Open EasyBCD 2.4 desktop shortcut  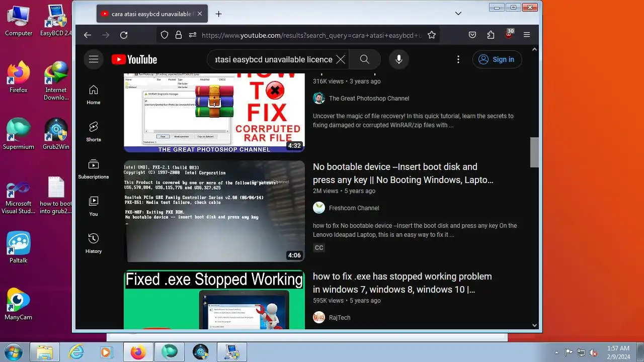click(x=56, y=21)
